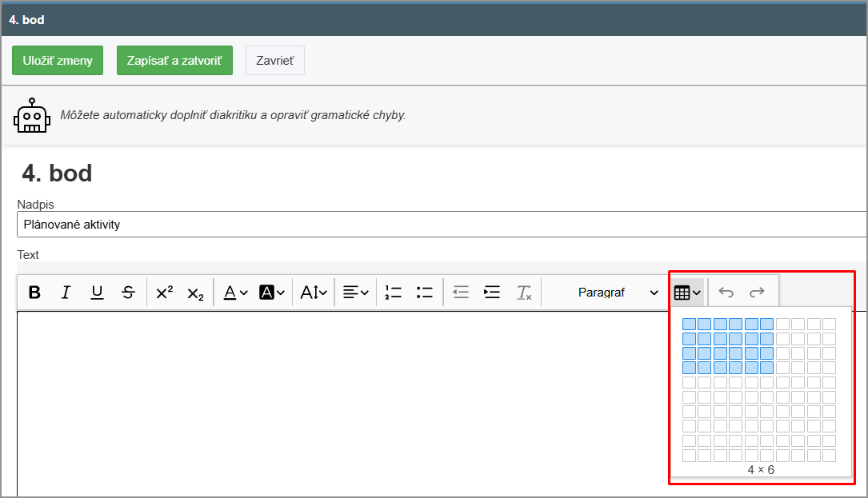The height and width of the screenshot is (498, 868).
Task: Enable subscript formatting
Action: 195,293
